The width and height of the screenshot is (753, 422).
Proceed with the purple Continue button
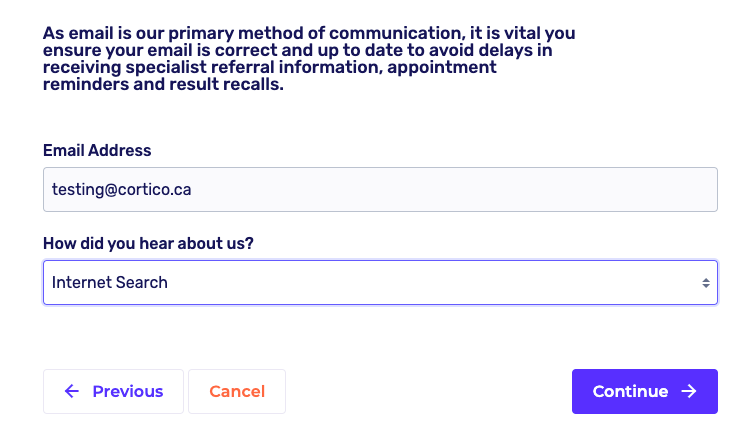[644, 392]
